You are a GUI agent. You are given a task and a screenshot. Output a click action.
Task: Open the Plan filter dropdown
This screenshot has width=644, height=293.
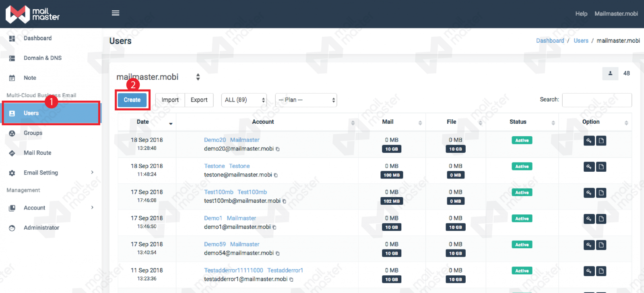pos(306,100)
